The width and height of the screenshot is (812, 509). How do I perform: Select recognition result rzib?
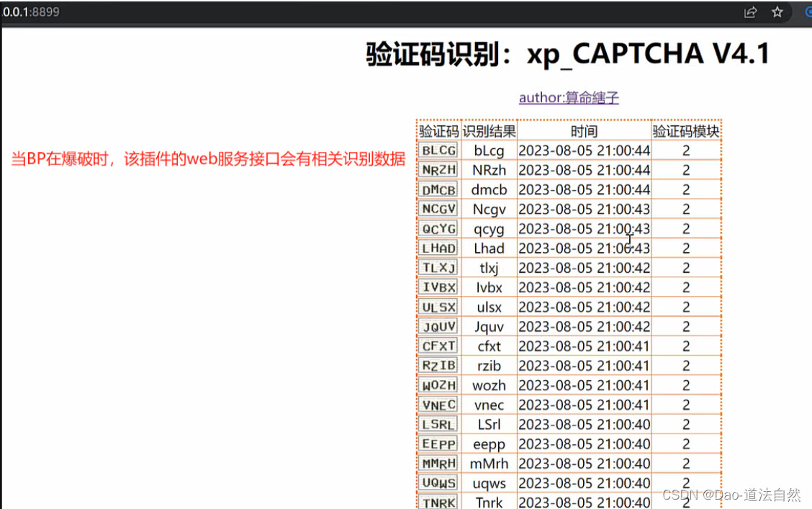coord(489,366)
